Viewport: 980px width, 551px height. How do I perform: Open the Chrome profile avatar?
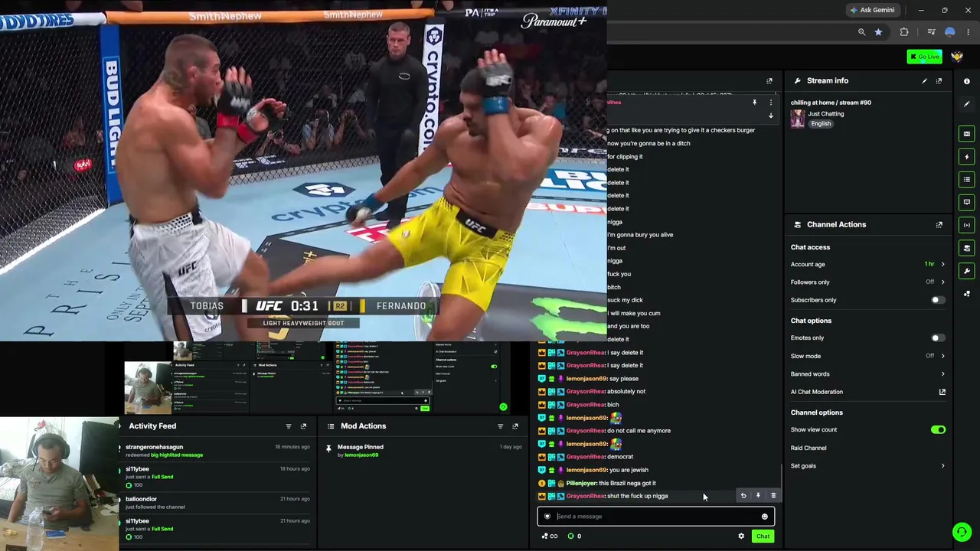pyautogui.click(x=950, y=32)
